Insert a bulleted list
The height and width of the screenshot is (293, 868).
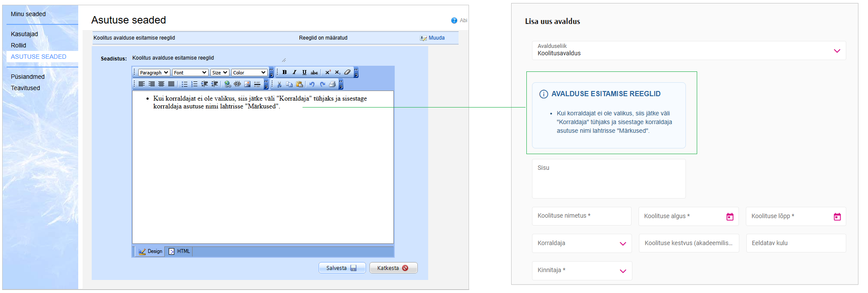(x=185, y=84)
